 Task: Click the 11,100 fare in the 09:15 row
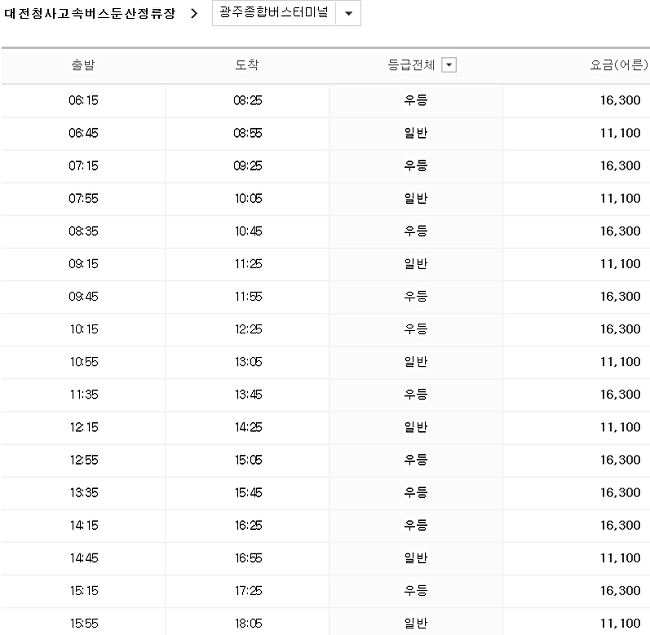point(621,264)
